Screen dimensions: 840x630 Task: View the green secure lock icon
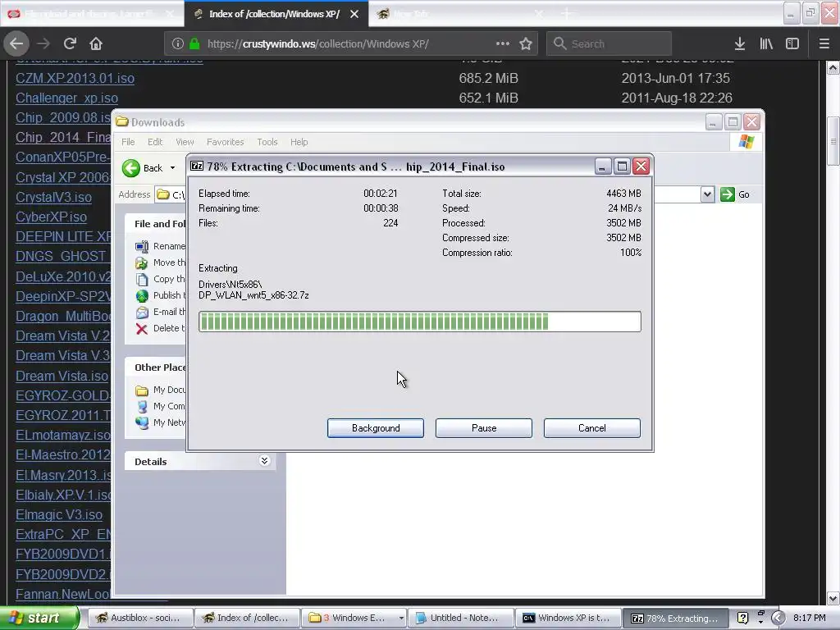(194, 44)
